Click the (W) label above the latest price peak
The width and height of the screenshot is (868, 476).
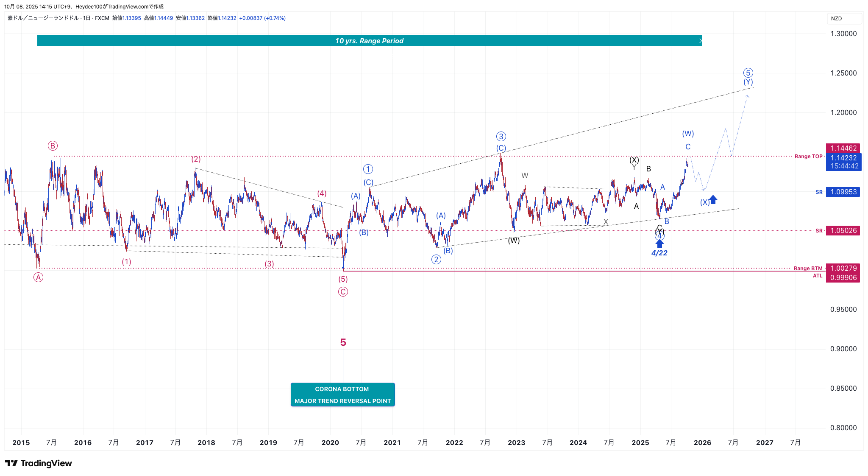[x=688, y=134]
